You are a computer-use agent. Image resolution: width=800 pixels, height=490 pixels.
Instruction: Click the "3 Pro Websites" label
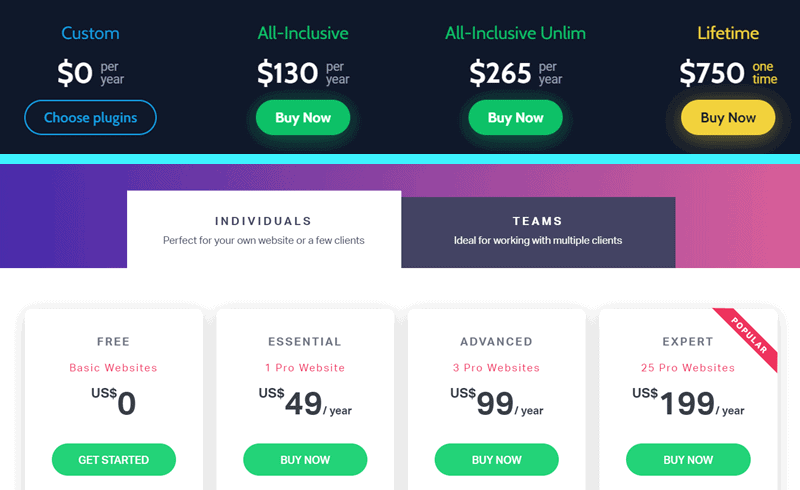(x=496, y=368)
